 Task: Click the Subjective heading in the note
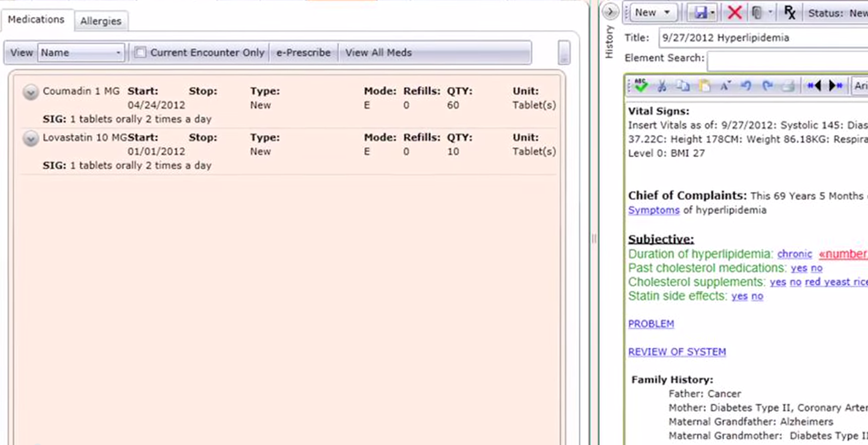click(x=661, y=239)
